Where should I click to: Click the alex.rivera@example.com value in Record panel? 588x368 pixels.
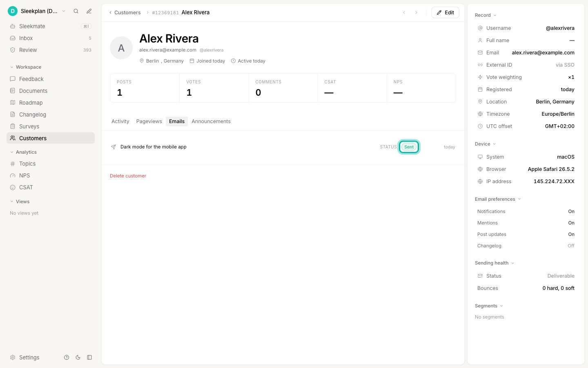tap(543, 53)
